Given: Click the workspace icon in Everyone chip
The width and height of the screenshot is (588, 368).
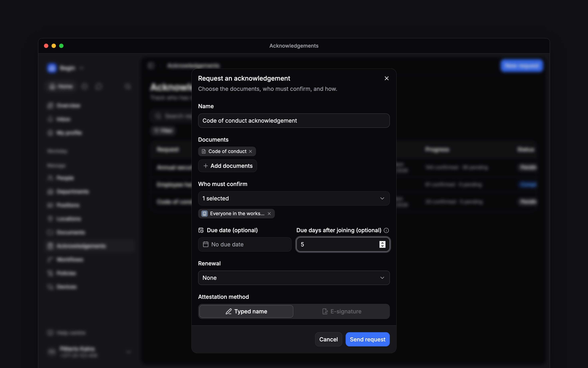Looking at the screenshot, I should click(x=205, y=213).
